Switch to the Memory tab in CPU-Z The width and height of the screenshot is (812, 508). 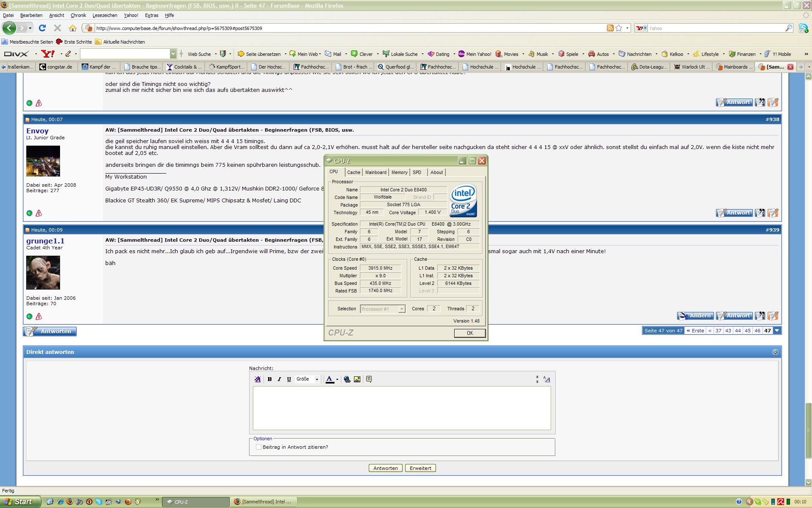399,172
